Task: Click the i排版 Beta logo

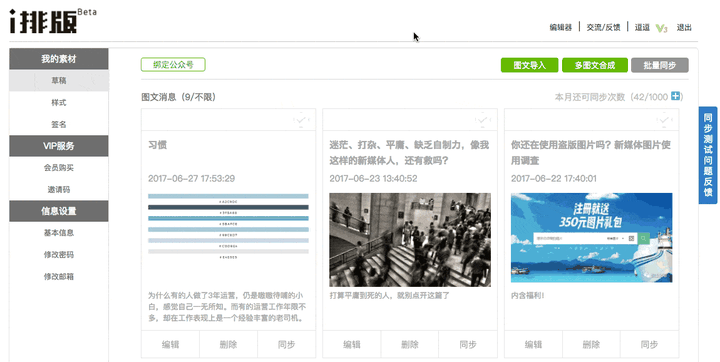Action: click(53, 21)
